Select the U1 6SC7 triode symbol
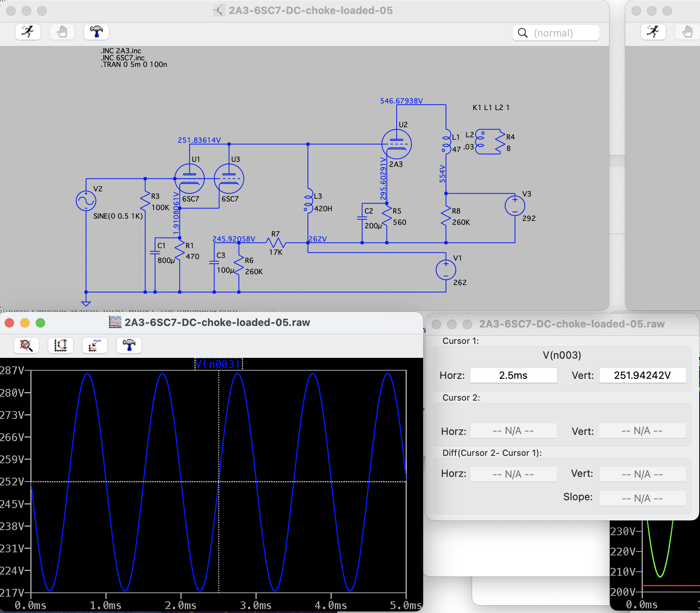This screenshot has width=700, height=613. tap(189, 179)
